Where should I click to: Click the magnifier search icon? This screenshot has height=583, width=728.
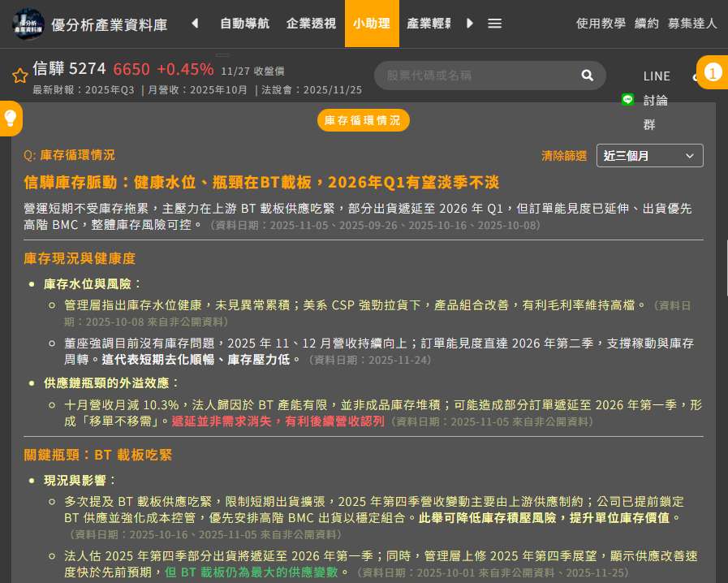coord(588,76)
